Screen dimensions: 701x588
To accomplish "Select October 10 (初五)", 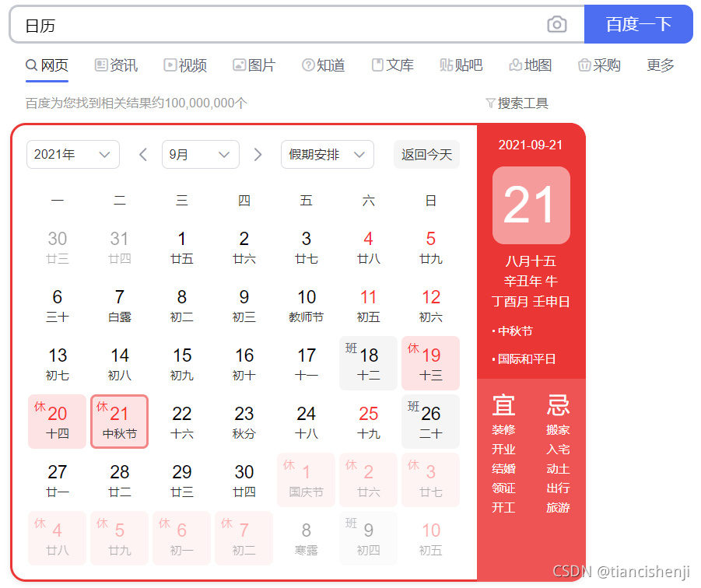I will (x=430, y=538).
